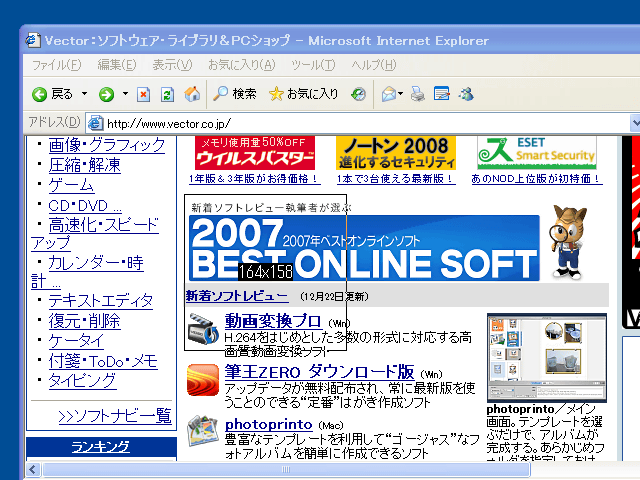Click ESET Smart Security banner

pyautogui.click(x=537, y=153)
